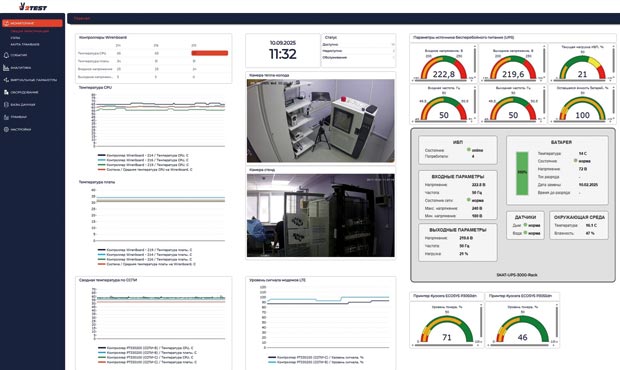Click the UPS parameters panel title
The image size is (620, 370).
(463, 38)
